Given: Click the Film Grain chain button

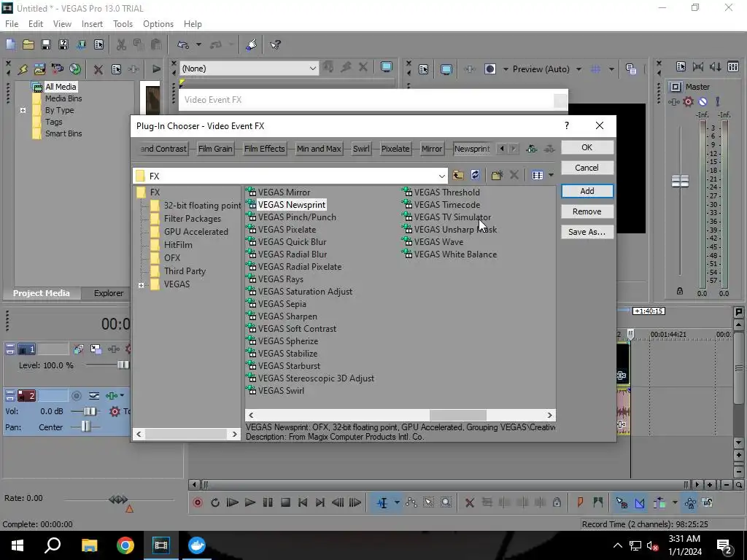Looking at the screenshot, I should tap(215, 149).
